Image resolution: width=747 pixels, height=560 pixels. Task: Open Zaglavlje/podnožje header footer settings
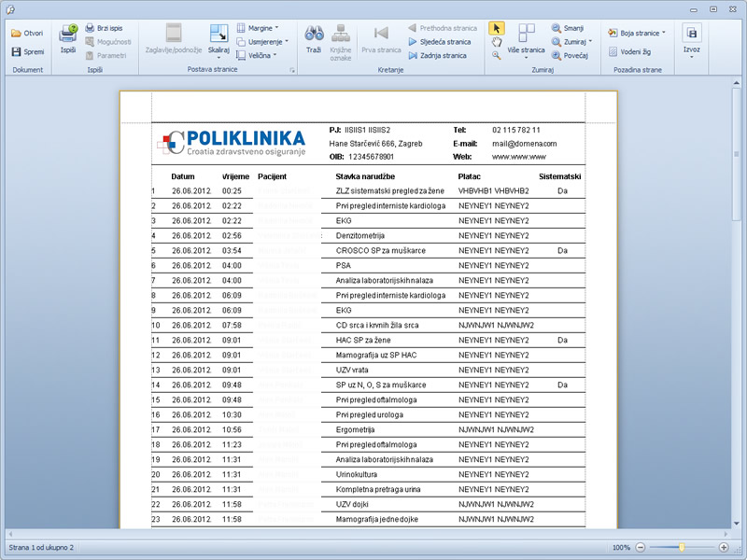(174, 38)
